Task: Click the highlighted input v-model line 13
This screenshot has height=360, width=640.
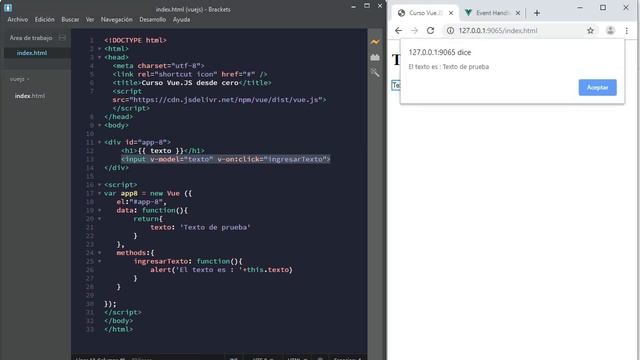Action: point(225,159)
